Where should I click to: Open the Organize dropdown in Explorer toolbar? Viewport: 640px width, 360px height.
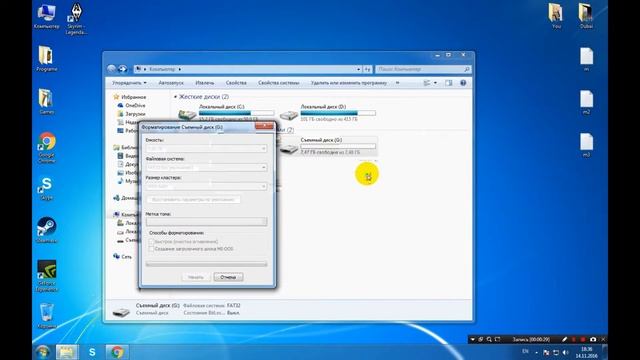(129, 83)
